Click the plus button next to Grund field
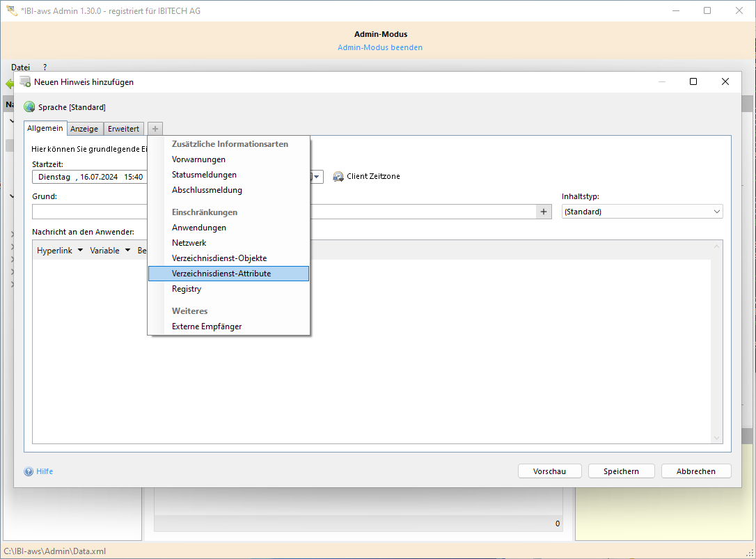This screenshot has width=756, height=559. [x=544, y=212]
